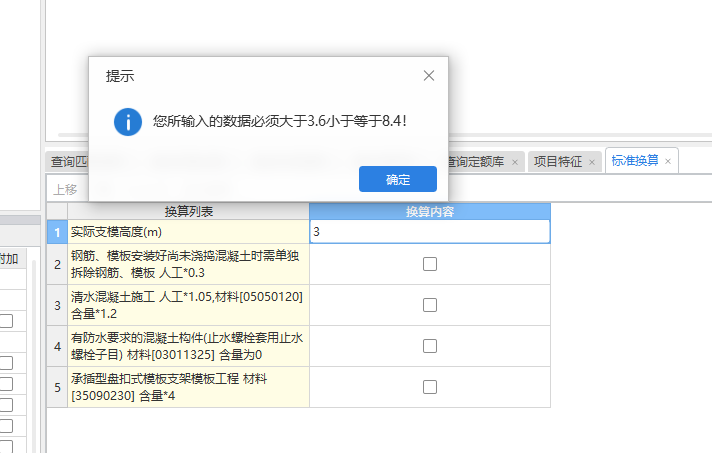Click the 确定 button in dialog
Viewport: 712px width, 453px height.
398,179
